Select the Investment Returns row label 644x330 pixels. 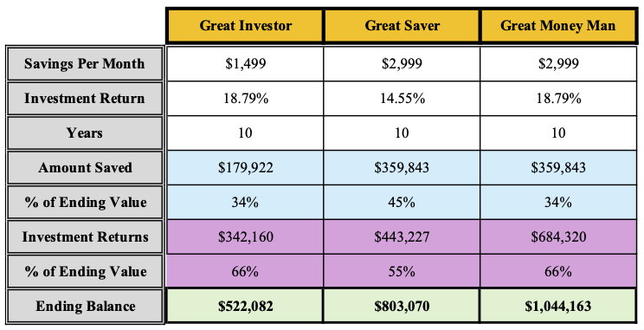(85, 236)
